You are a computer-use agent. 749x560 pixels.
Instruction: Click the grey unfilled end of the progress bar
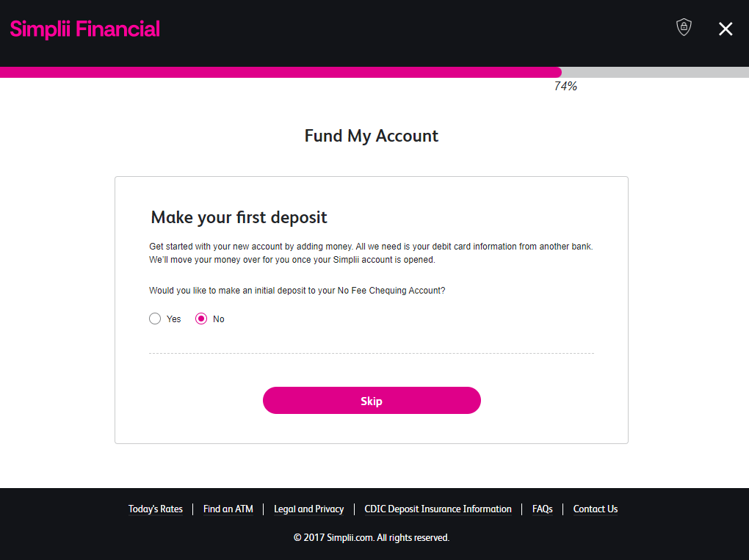click(x=655, y=72)
